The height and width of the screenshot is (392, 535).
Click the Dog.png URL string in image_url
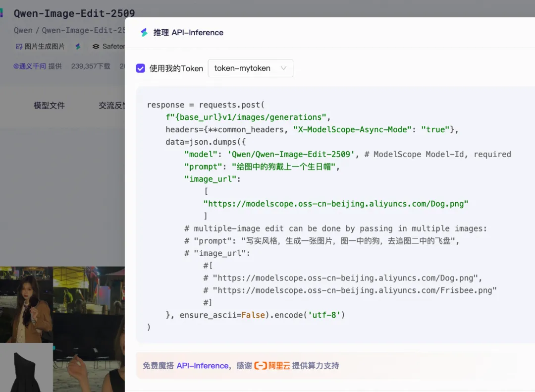pyautogui.click(x=336, y=204)
